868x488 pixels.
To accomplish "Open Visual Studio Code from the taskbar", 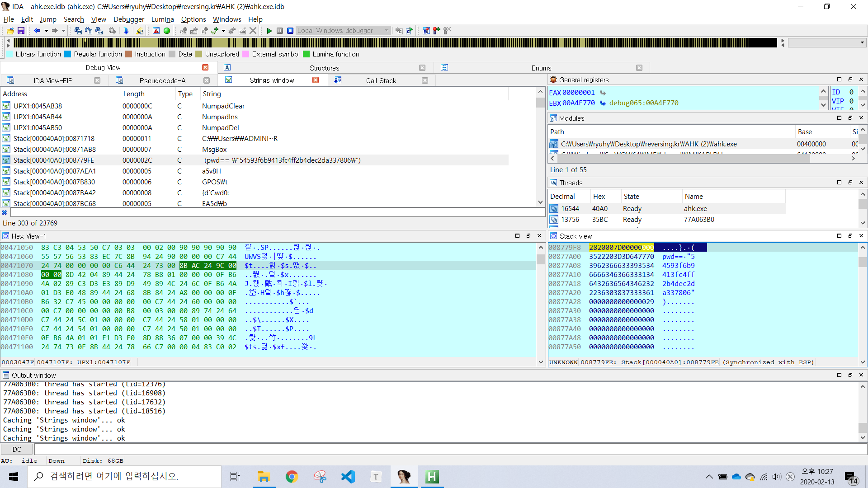I will tap(348, 477).
